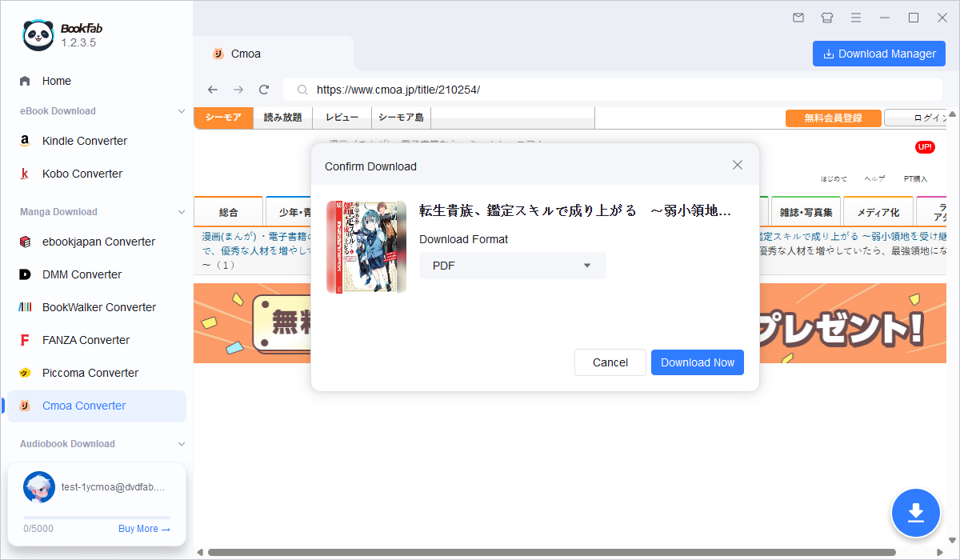Click the ヘルプ link
The image size is (960, 560).
pyautogui.click(x=874, y=178)
